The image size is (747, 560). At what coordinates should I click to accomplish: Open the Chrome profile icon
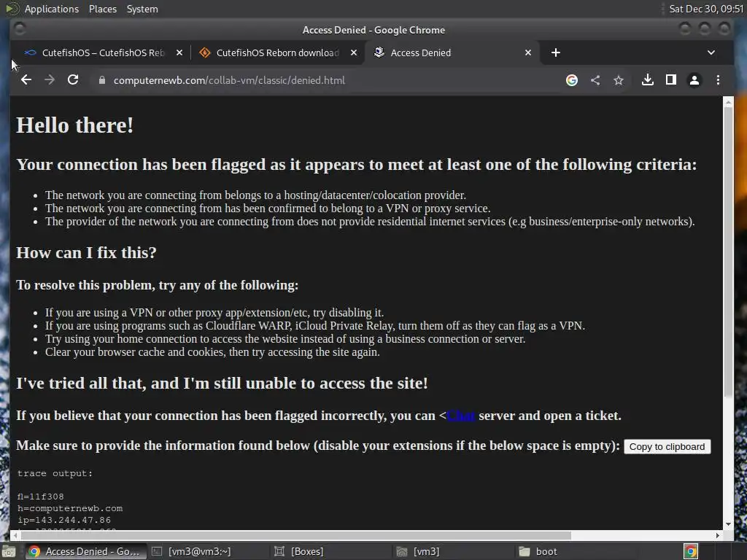694,80
